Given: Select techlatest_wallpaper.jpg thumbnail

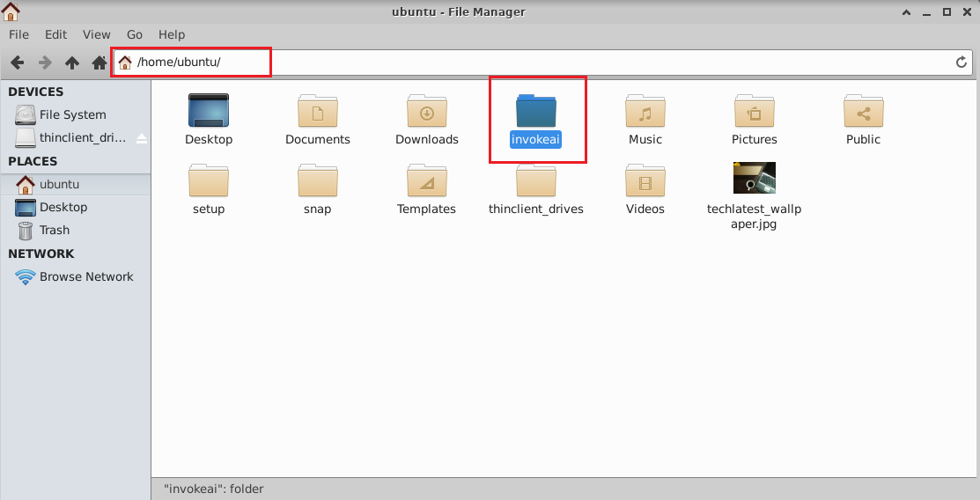Looking at the screenshot, I should [x=755, y=178].
